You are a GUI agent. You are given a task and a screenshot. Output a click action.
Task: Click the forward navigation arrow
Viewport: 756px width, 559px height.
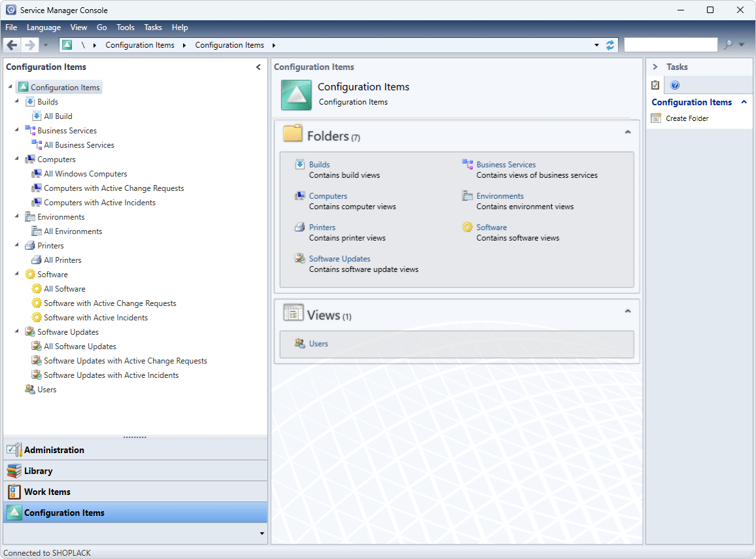click(30, 45)
